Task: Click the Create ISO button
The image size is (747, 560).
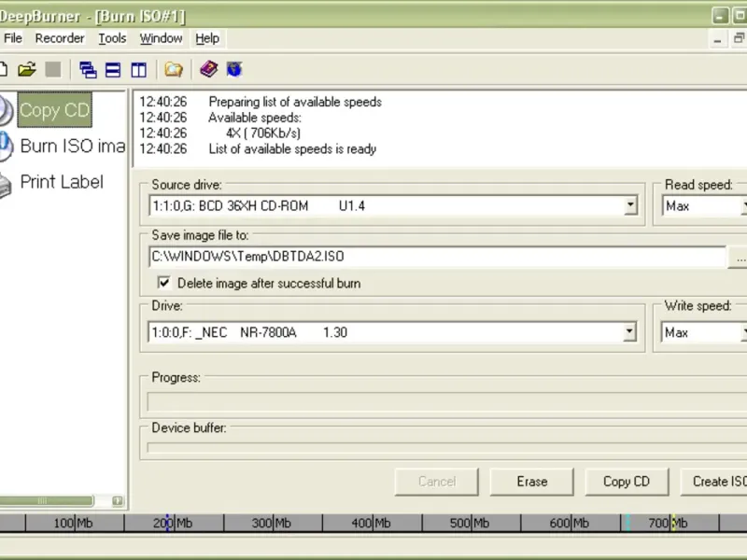Action: click(x=713, y=482)
